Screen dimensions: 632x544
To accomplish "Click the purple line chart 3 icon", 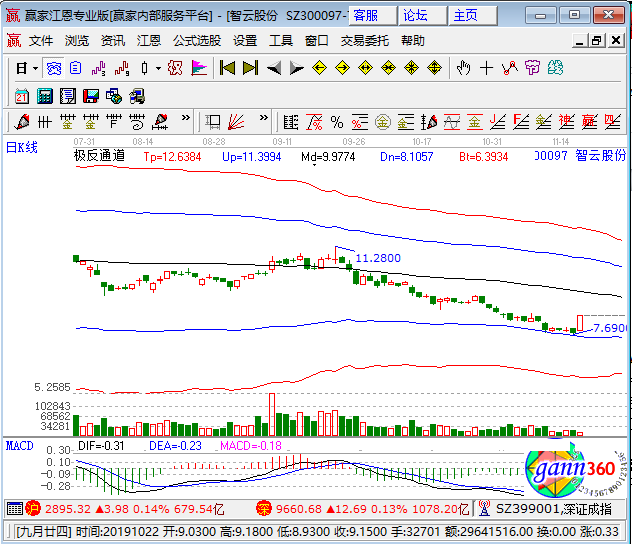I will click(98, 68).
